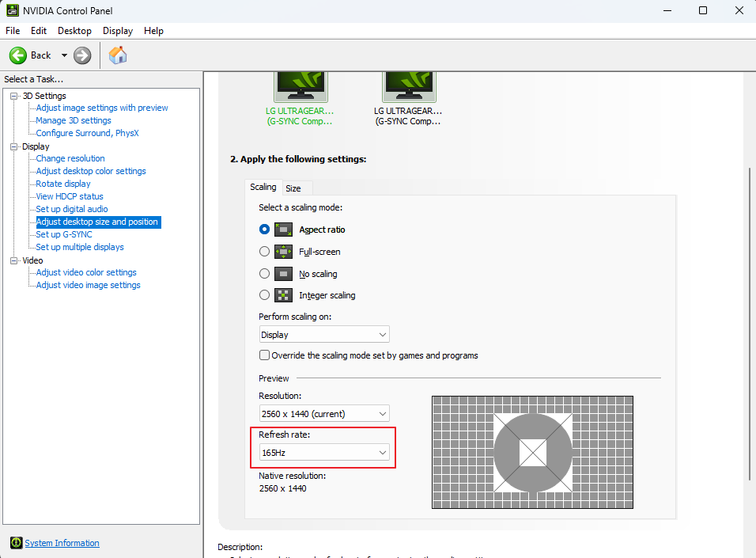Click the vertical scrollbar of the settings pane
The image size is (756, 558).
click(x=750, y=324)
